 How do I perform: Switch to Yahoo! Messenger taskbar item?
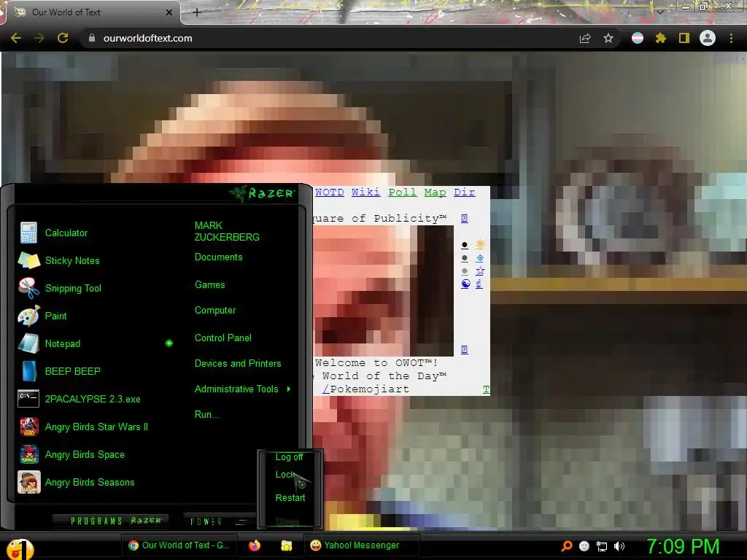pyautogui.click(x=362, y=545)
